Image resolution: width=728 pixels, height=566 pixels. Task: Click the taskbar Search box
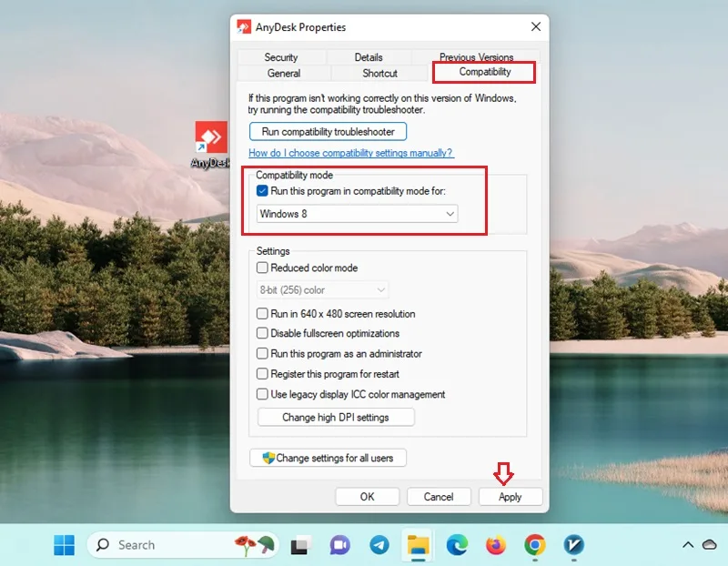pyautogui.click(x=183, y=545)
